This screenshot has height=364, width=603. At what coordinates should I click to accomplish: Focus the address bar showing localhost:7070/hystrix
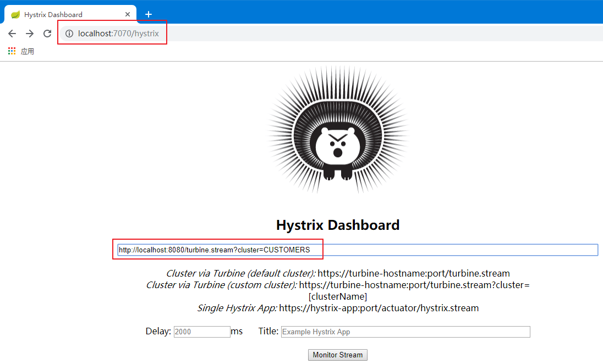(x=118, y=34)
